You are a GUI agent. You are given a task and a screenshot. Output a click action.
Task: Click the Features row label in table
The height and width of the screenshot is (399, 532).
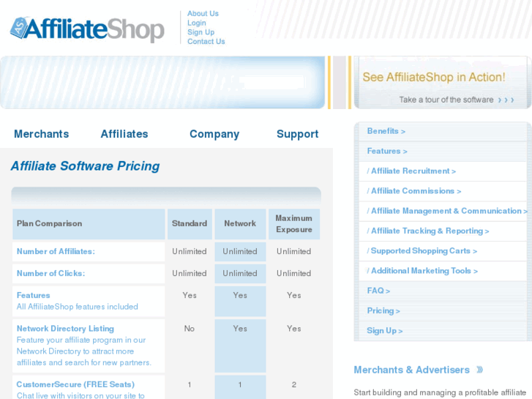click(x=33, y=295)
